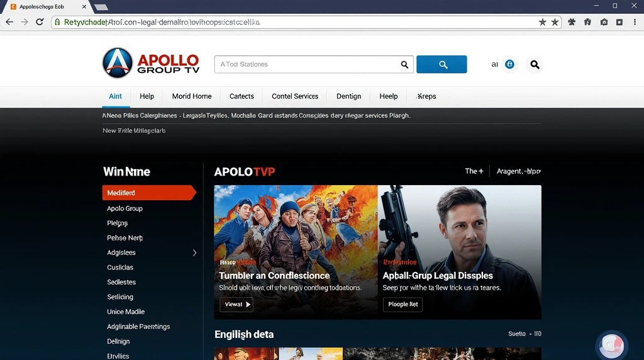Reload the page with the refresh icon
The image size is (644, 360).
coord(40,22)
